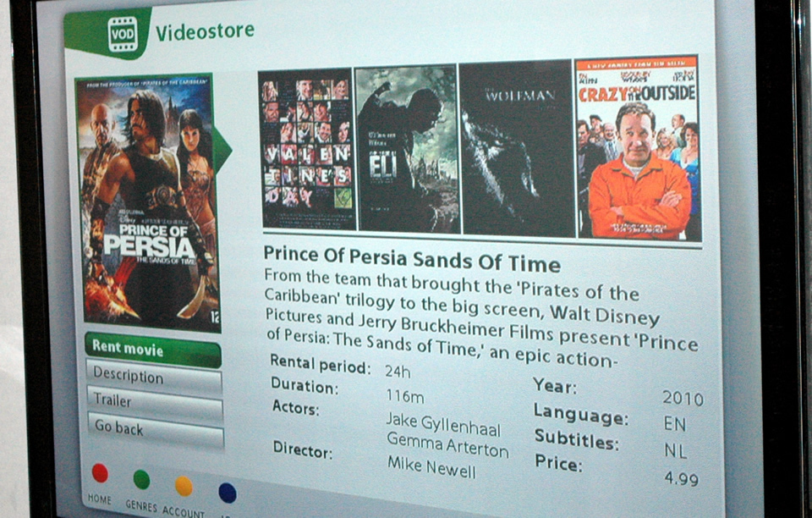Select the yellow ACCOUNT circle button

pos(184,486)
